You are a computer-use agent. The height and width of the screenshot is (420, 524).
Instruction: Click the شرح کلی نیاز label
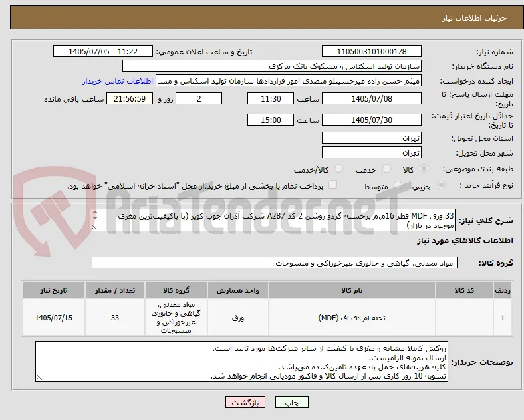[485, 221]
